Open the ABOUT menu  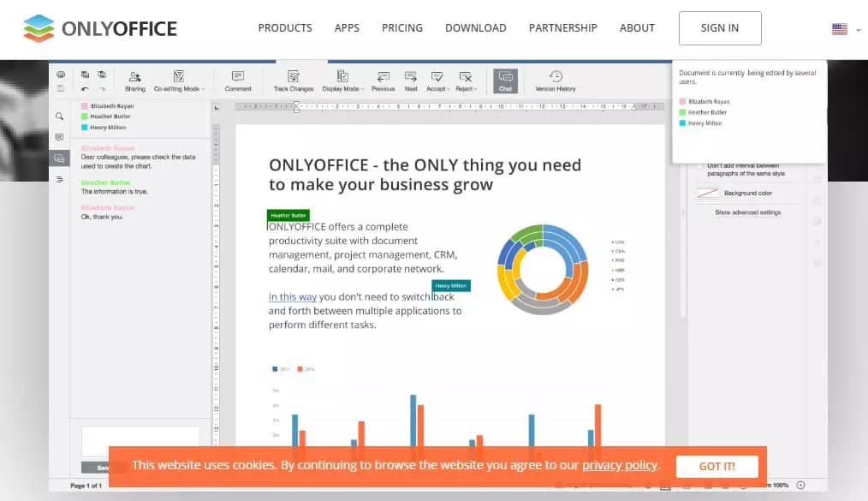pos(637,27)
